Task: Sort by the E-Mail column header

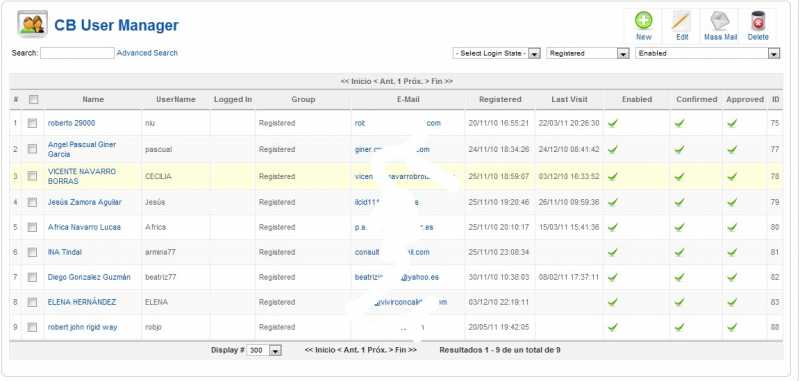Action: pos(408,99)
